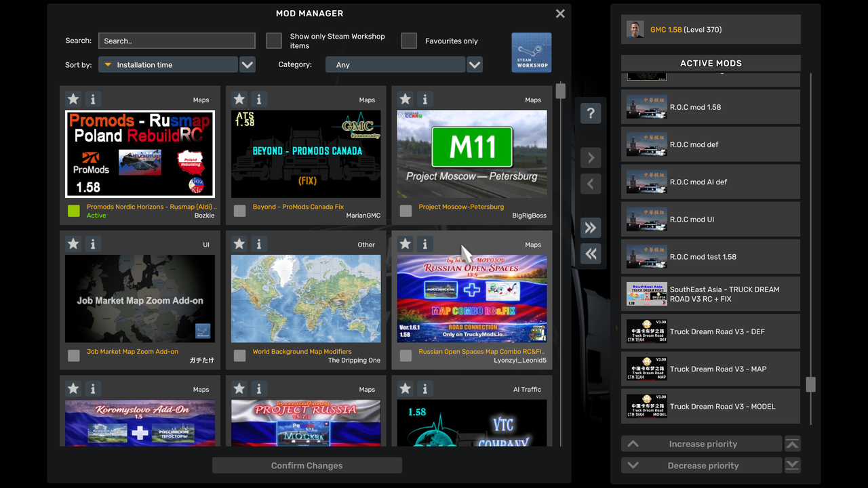Select R.O.C mod AI def entry
Screen dimensions: 868x488
pos(711,182)
